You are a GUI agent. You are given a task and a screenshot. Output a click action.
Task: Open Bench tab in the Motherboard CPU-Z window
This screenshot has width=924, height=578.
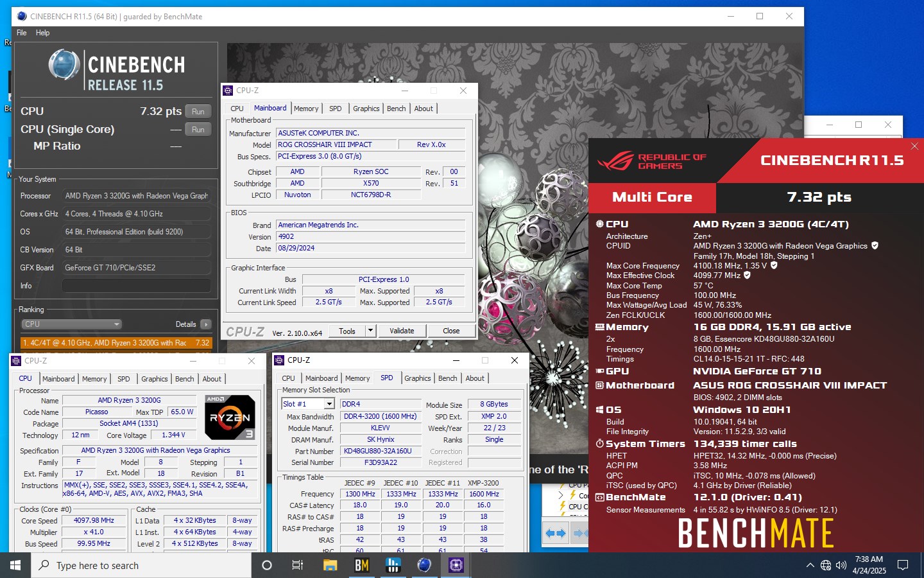point(397,109)
